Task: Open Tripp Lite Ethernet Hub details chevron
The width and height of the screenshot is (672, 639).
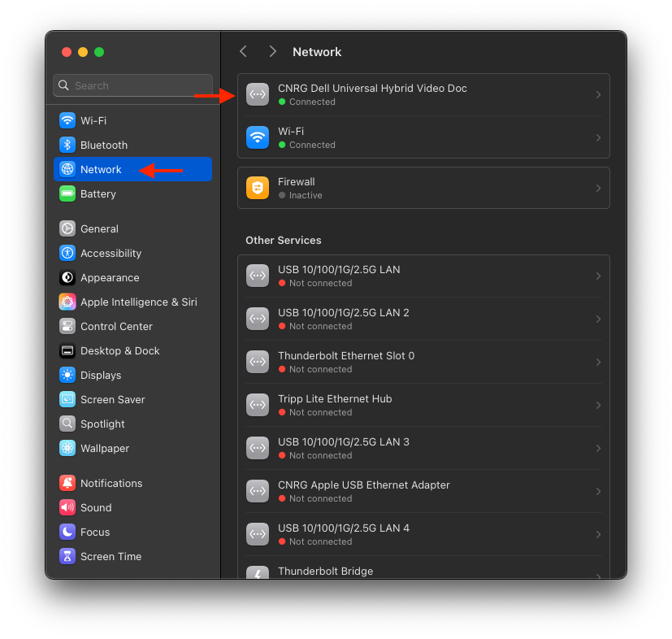Action: tap(598, 405)
